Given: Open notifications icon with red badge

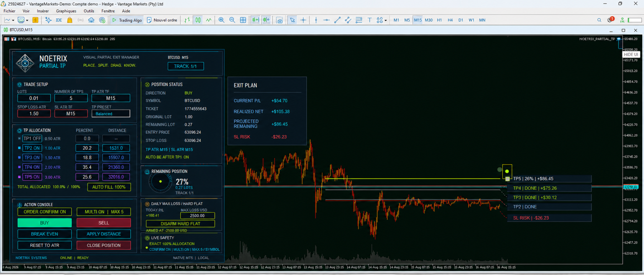Looking at the screenshot, I should pos(610,20).
